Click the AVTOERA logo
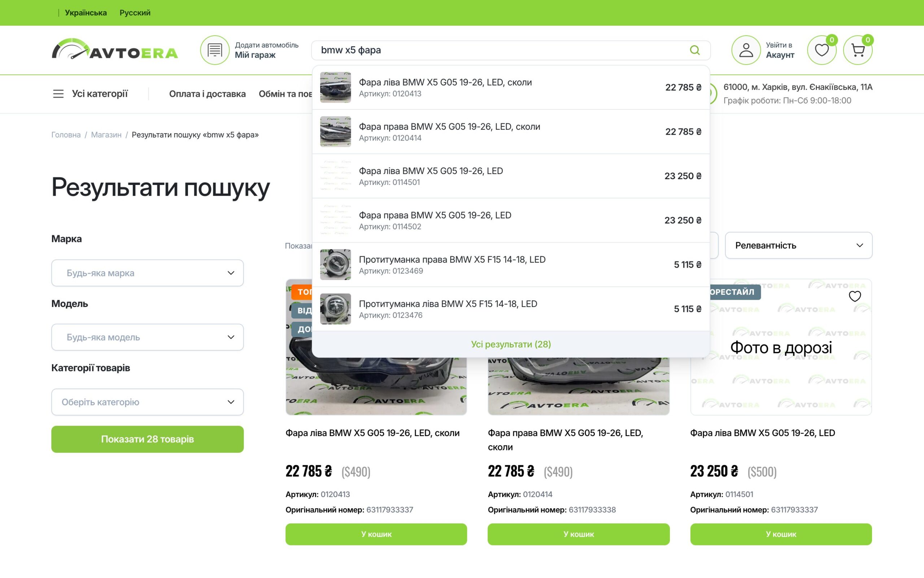The height and width of the screenshot is (578, 924). click(x=114, y=49)
